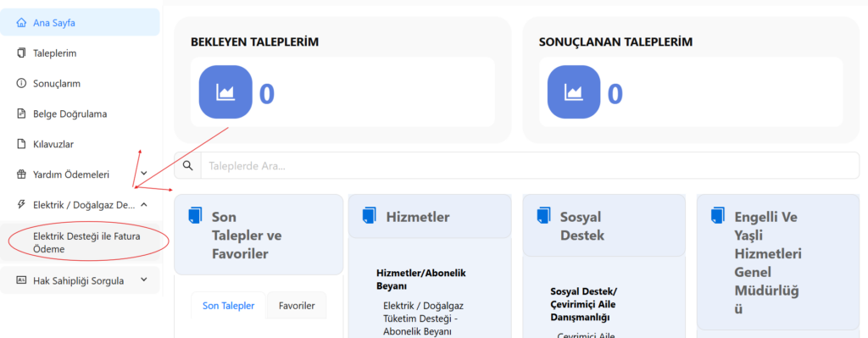Collapse the Elektrik / Doğalgaz menu chevron
The width and height of the screenshot is (868, 338).
(144, 205)
